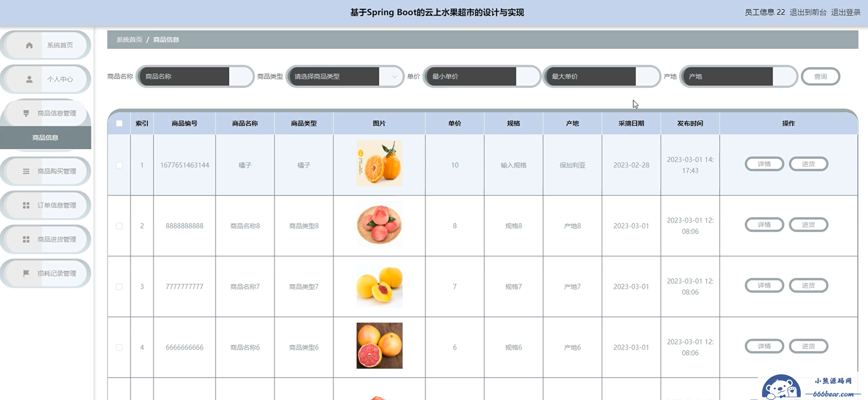This screenshot has height=400, width=868.
Task: Open the 请选择商品类型 dropdown
Action: 345,76
